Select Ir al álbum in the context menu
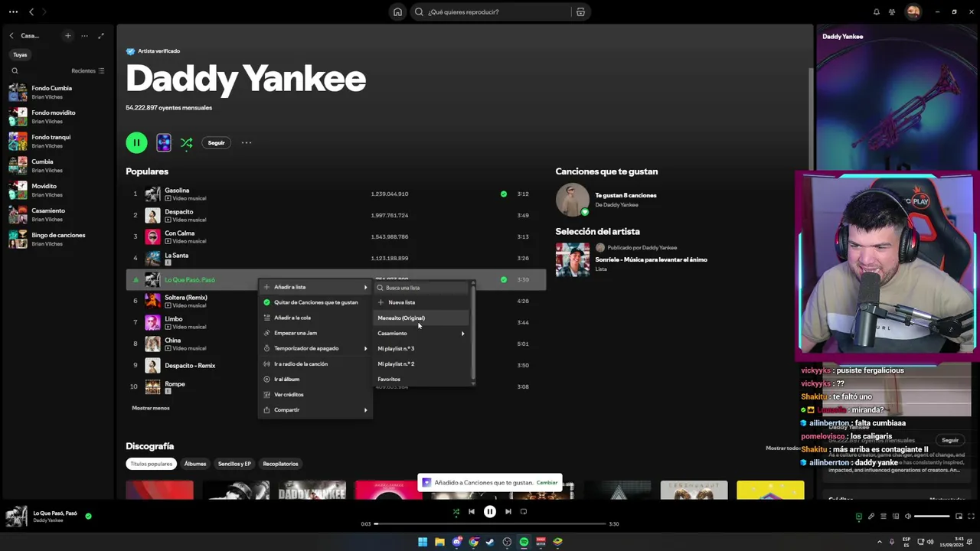Screen dimensions: 980x551 tap(315, 379)
